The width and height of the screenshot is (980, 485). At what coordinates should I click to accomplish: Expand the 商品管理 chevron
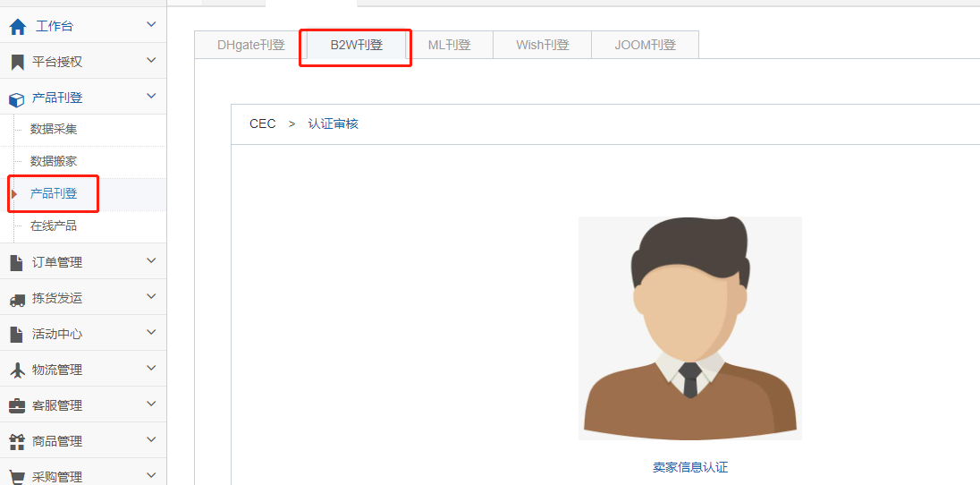[x=150, y=438]
